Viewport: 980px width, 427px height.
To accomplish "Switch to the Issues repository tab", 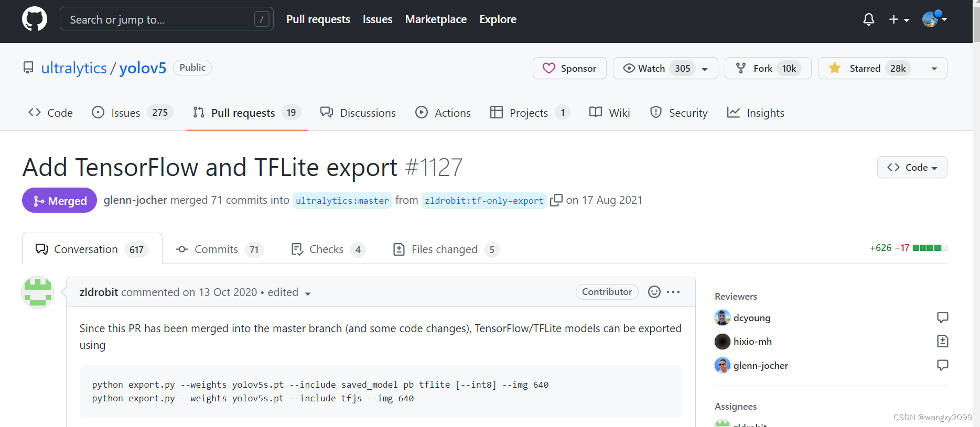I will pos(132,113).
